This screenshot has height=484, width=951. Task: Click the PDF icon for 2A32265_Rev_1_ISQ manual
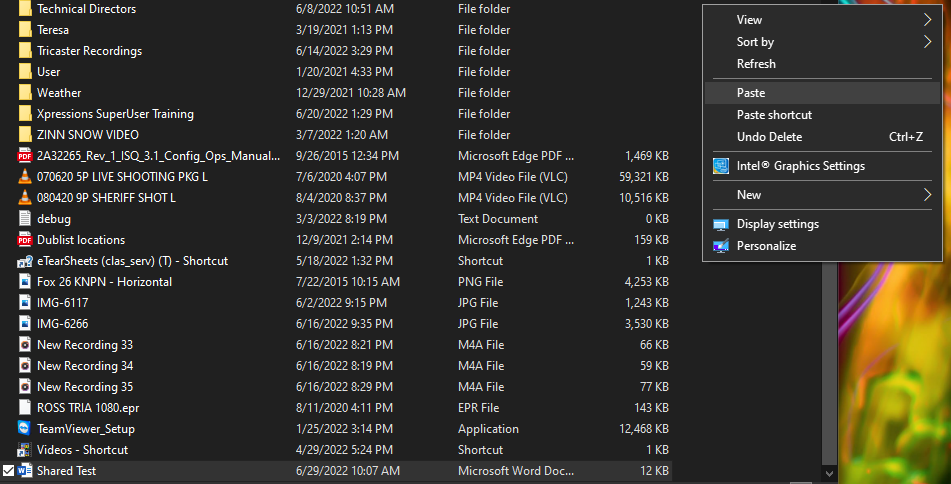[25, 156]
